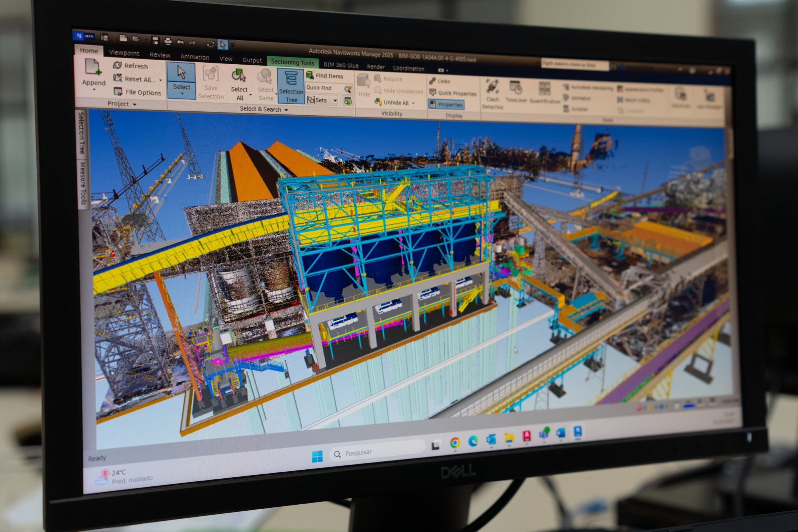The image size is (798, 532).
Task: Click Require in the Visibility panel
Action: 388,79
